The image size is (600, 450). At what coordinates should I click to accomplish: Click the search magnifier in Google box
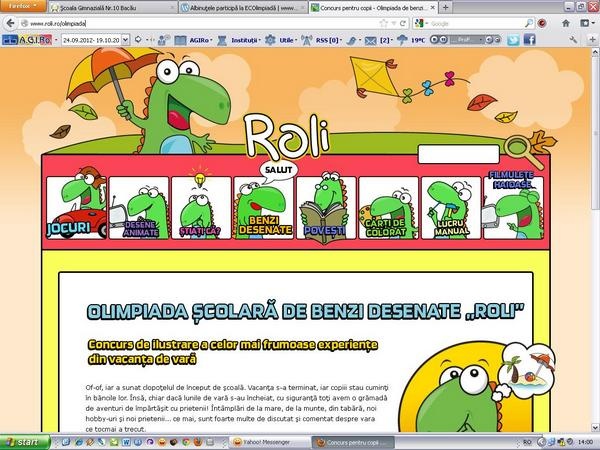point(529,23)
